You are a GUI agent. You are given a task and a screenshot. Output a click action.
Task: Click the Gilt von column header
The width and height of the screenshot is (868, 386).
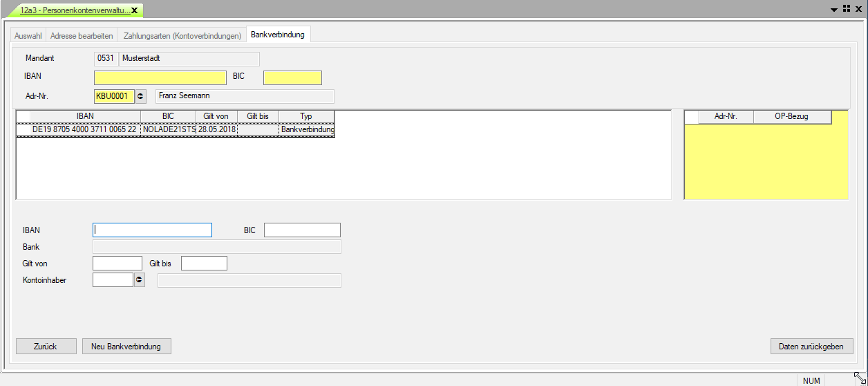[216, 116]
